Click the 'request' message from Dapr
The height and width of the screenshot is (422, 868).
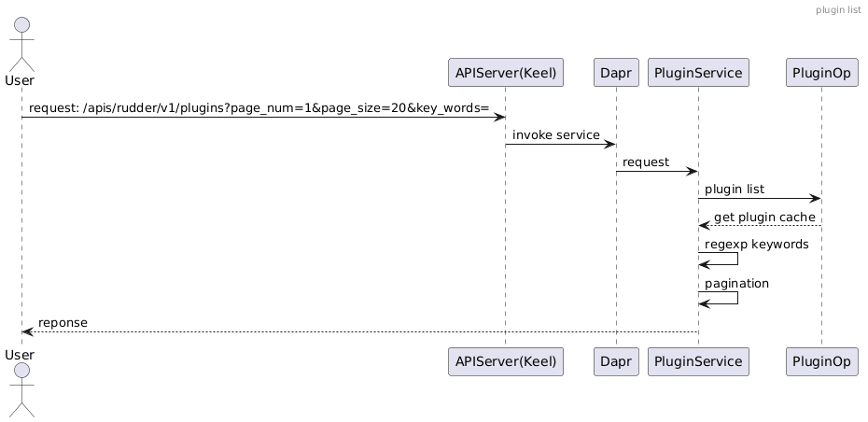[646, 162]
